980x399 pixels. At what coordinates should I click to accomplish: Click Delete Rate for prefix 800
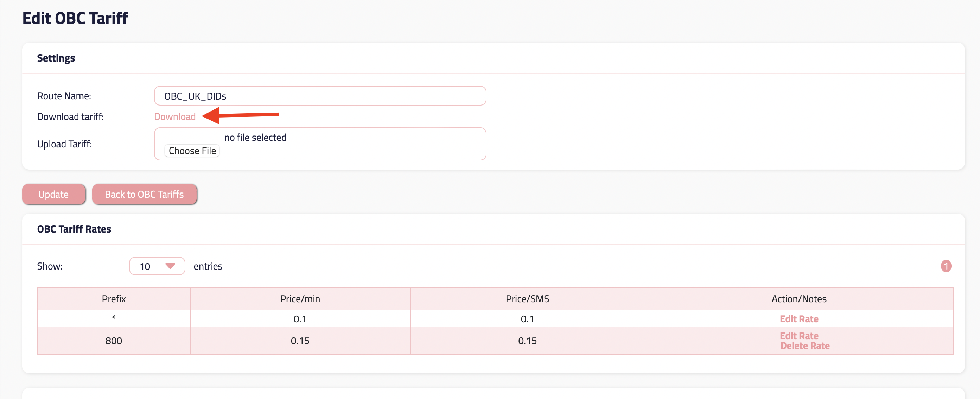(x=804, y=346)
